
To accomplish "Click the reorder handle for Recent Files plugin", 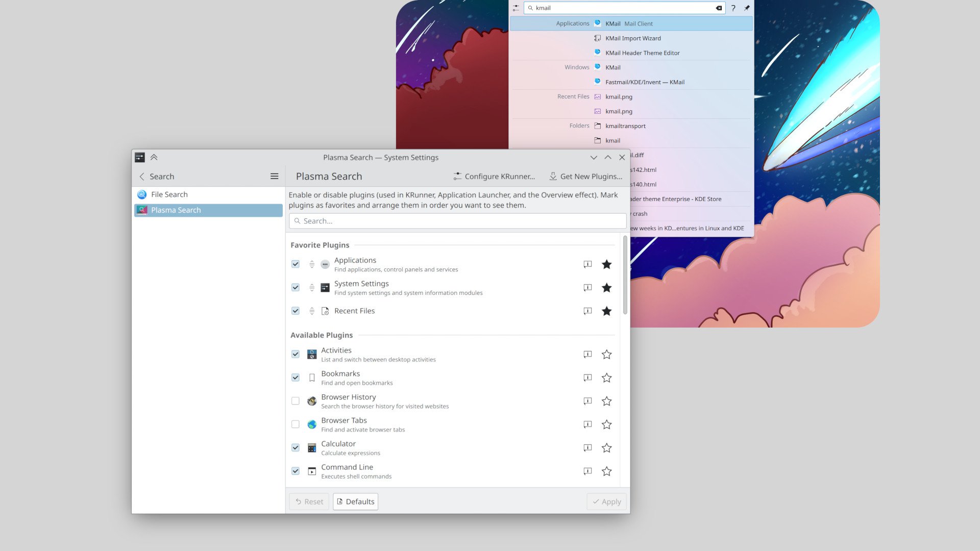I will [312, 311].
